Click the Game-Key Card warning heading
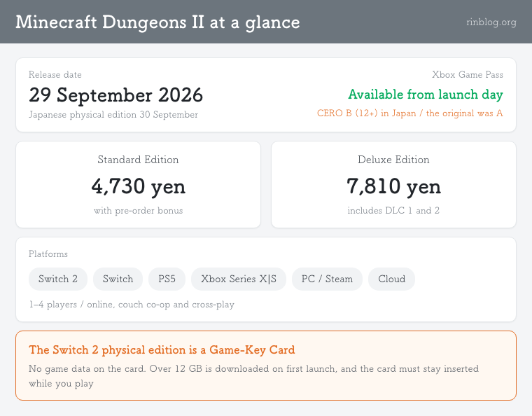The image size is (532, 416). tap(162, 350)
